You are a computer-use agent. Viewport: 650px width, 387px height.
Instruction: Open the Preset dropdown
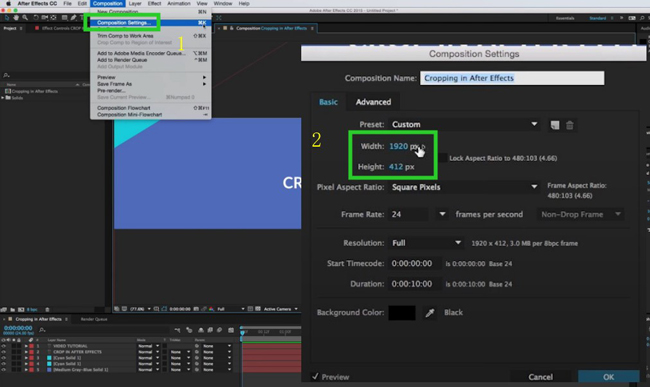pyautogui.click(x=464, y=124)
